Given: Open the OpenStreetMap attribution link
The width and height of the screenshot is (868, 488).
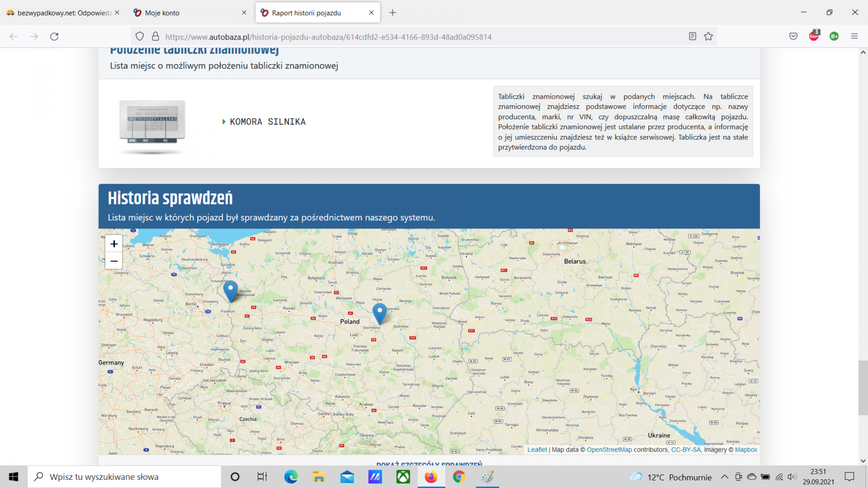Looking at the screenshot, I should 609,450.
